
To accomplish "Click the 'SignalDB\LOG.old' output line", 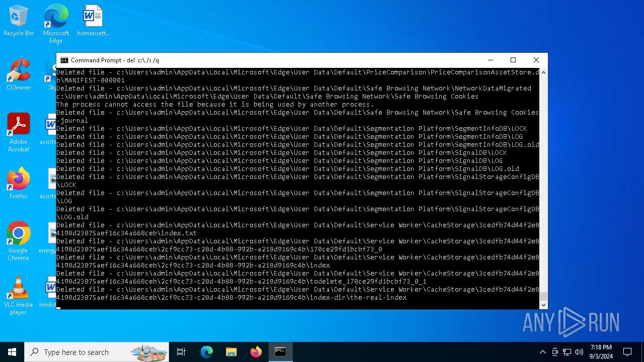I will [x=288, y=169].
